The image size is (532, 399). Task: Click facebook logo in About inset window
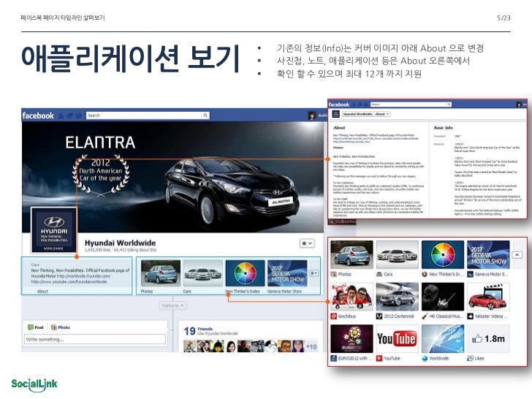[339, 104]
